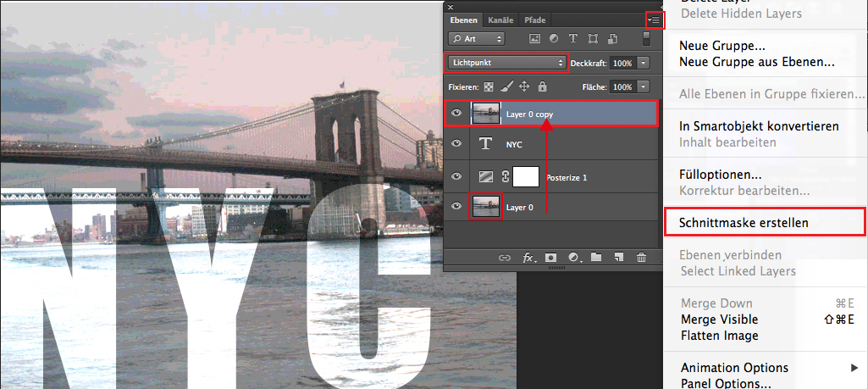Lock transparent pixels with the checkerboard icon

[489, 86]
